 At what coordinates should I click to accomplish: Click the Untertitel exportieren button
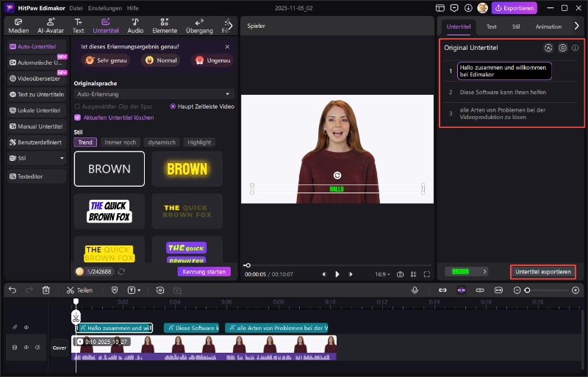click(x=542, y=271)
